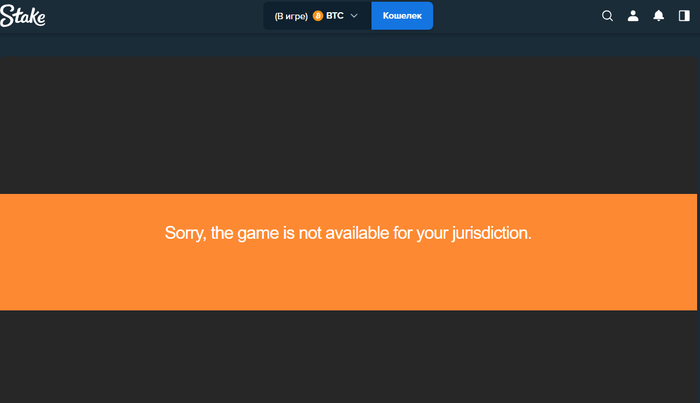Open the search magnifier icon
Screen dimensions: 700x403
point(607,16)
